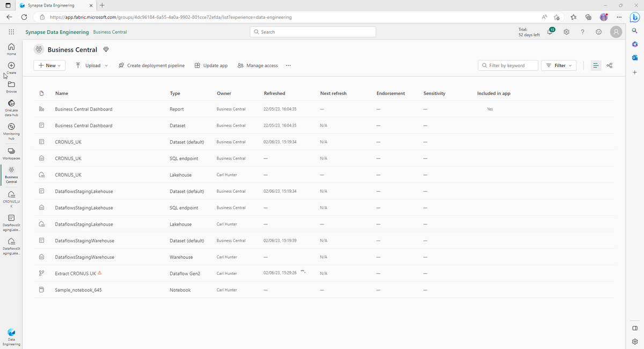The width and height of the screenshot is (644, 349).
Task: Open DataflowsStagingLakehouse SQL endpoint row
Action: click(x=84, y=208)
